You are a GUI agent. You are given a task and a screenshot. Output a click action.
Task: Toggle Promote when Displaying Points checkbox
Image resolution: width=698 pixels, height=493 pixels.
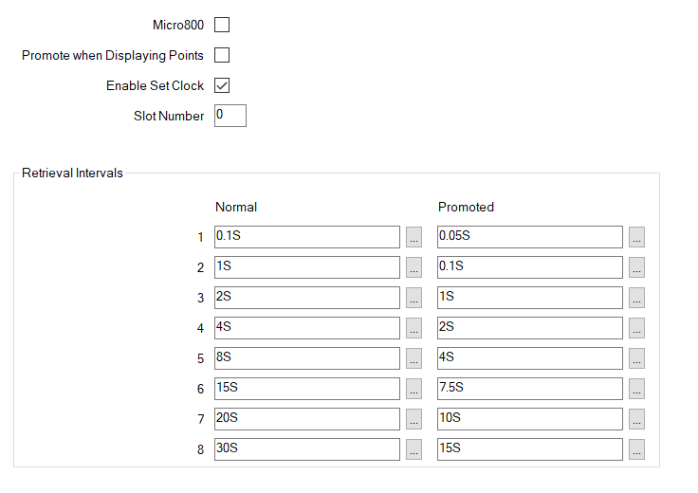point(222,55)
